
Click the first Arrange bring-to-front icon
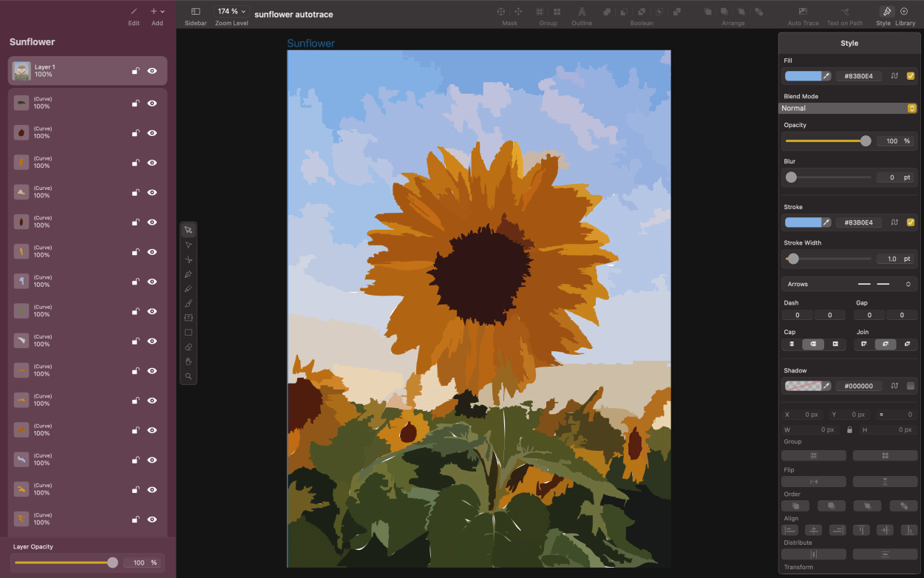(708, 12)
